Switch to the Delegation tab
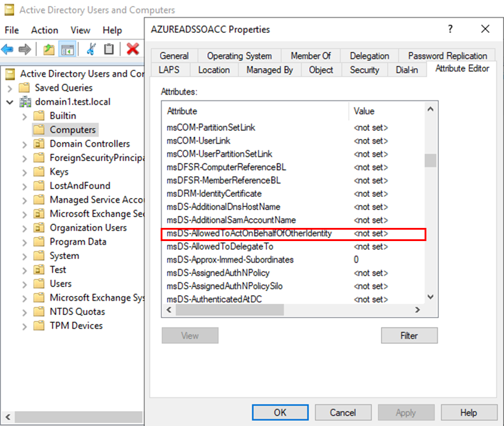504x426 pixels. coord(369,56)
